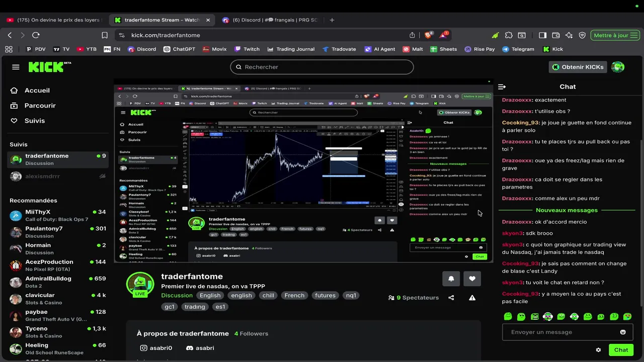Open the Telegram bookmark
Image resolution: width=644 pixels, height=362 pixels.
518,49
